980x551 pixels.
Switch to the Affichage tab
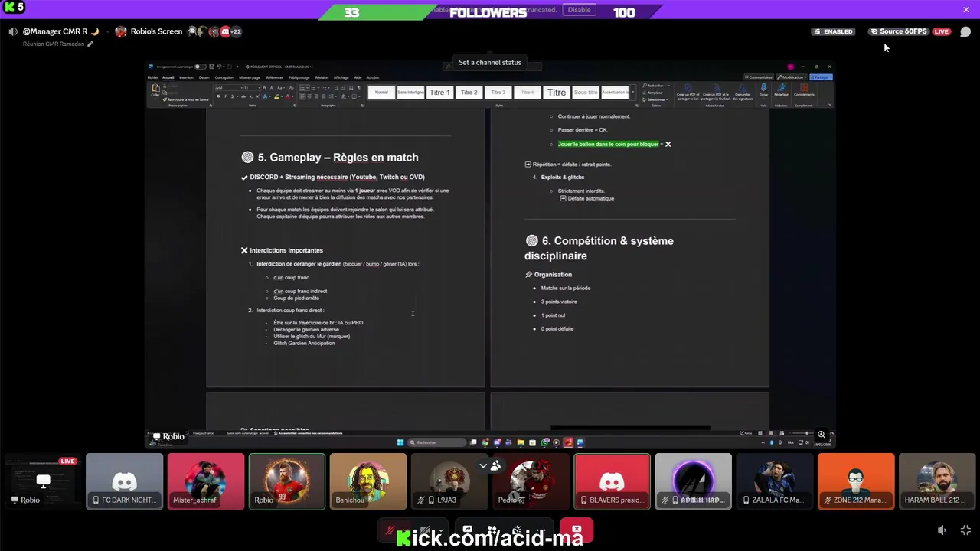[341, 77]
